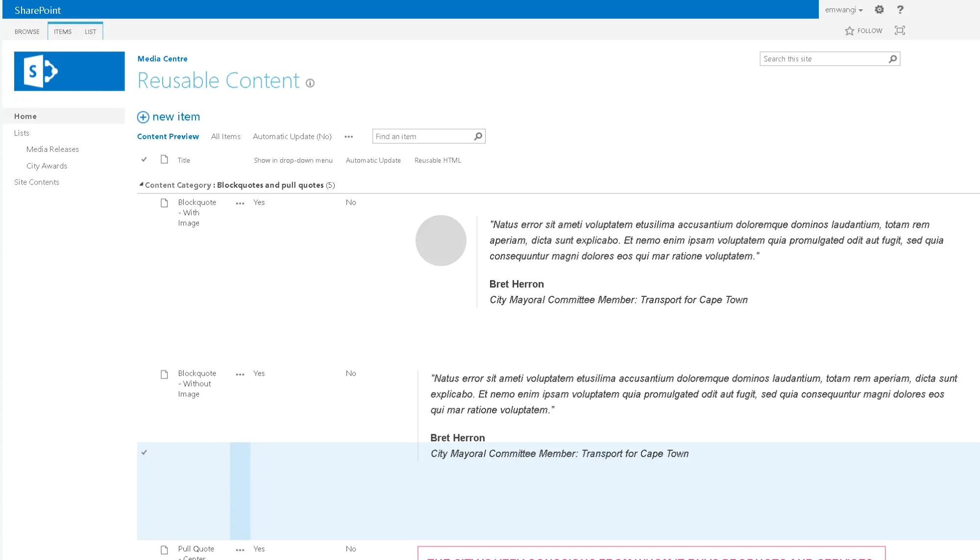Switch to the ITEMS ribbon tab
This screenshot has width=980, height=560.
[x=63, y=32]
